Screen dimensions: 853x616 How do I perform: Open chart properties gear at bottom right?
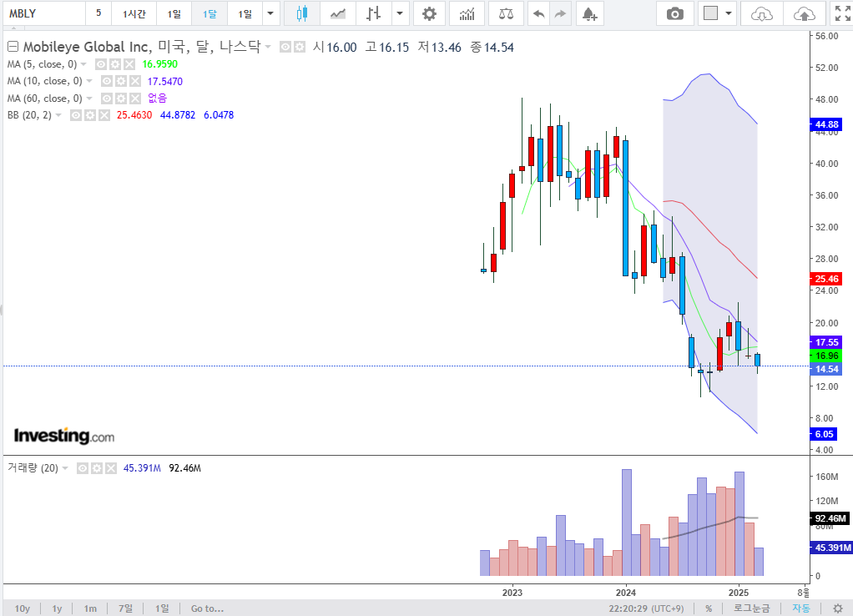coord(838,608)
